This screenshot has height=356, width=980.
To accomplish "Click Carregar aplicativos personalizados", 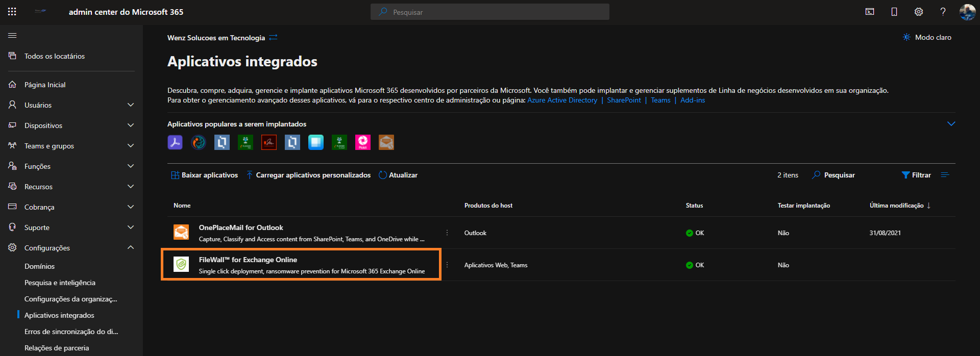I will coord(308,175).
